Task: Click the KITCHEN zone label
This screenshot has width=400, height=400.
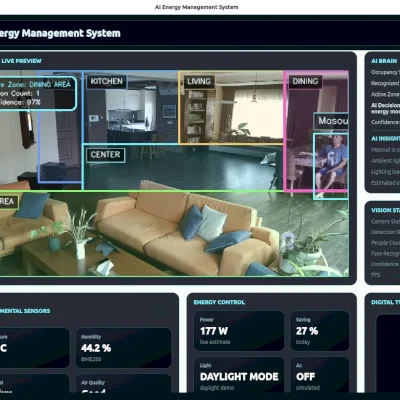Action: coord(107,81)
